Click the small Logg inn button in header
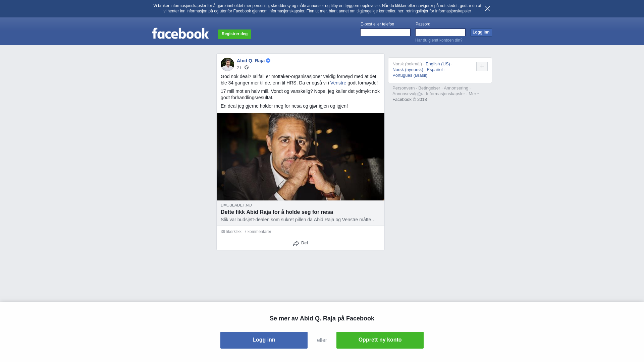 (x=481, y=32)
